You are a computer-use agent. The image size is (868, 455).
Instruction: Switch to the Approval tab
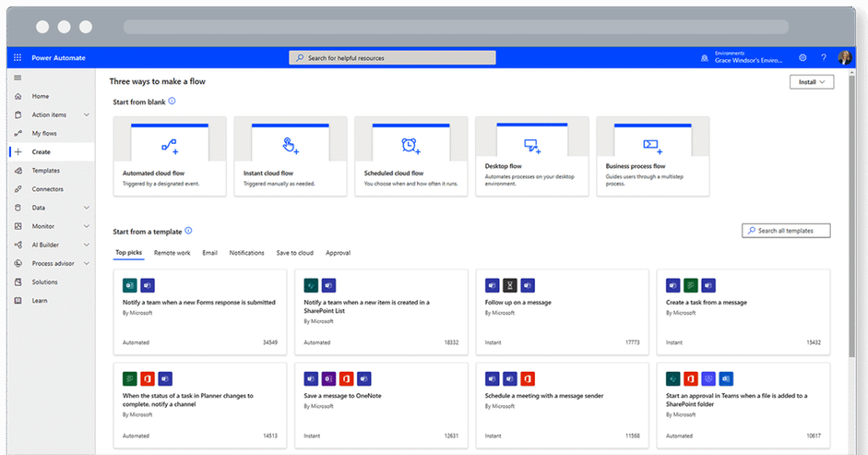pos(337,252)
